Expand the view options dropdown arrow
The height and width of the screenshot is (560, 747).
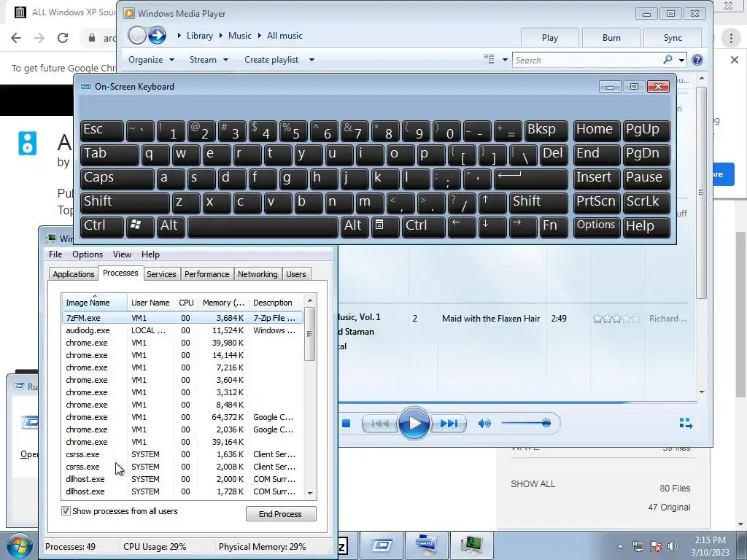point(505,60)
